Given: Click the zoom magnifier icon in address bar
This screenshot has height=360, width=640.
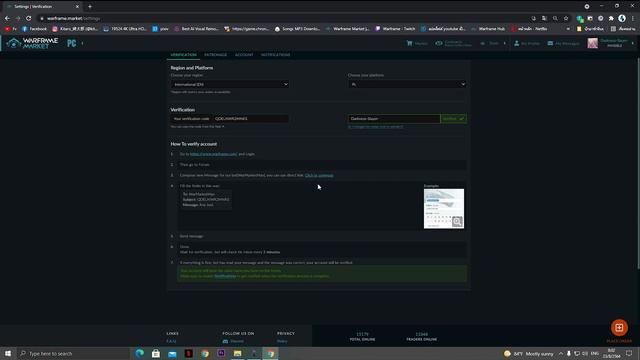Looking at the screenshot, I should click(x=555, y=18).
